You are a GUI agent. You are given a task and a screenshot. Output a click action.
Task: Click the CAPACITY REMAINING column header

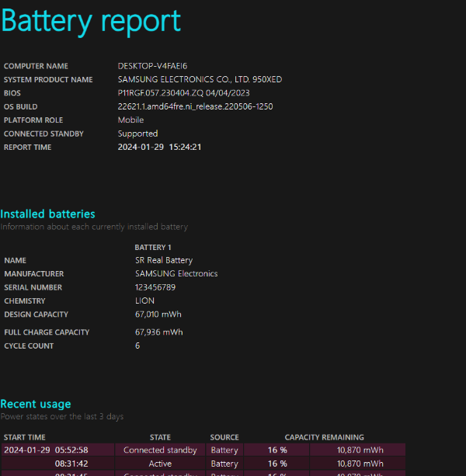click(x=324, y=437)
